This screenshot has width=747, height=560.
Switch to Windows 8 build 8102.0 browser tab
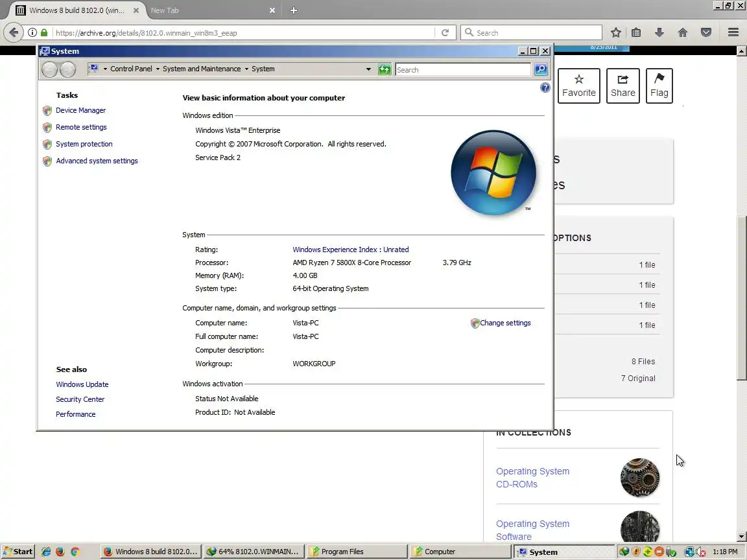click(77, 10)
